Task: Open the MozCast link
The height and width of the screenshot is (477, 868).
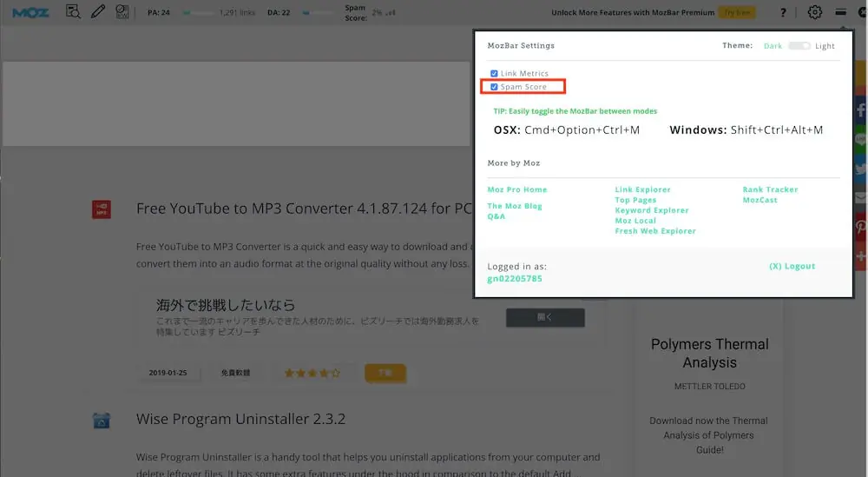Action: coord(760,200)
